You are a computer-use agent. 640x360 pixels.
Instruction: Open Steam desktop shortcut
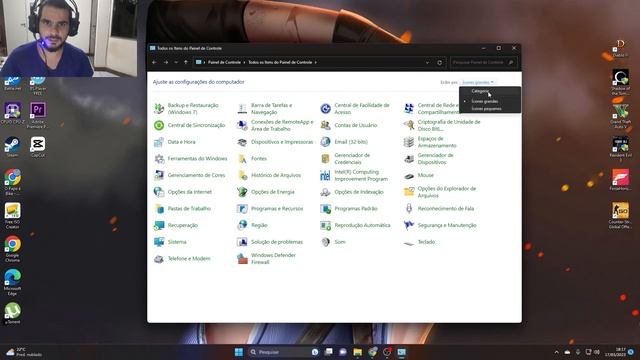point(12,147)
